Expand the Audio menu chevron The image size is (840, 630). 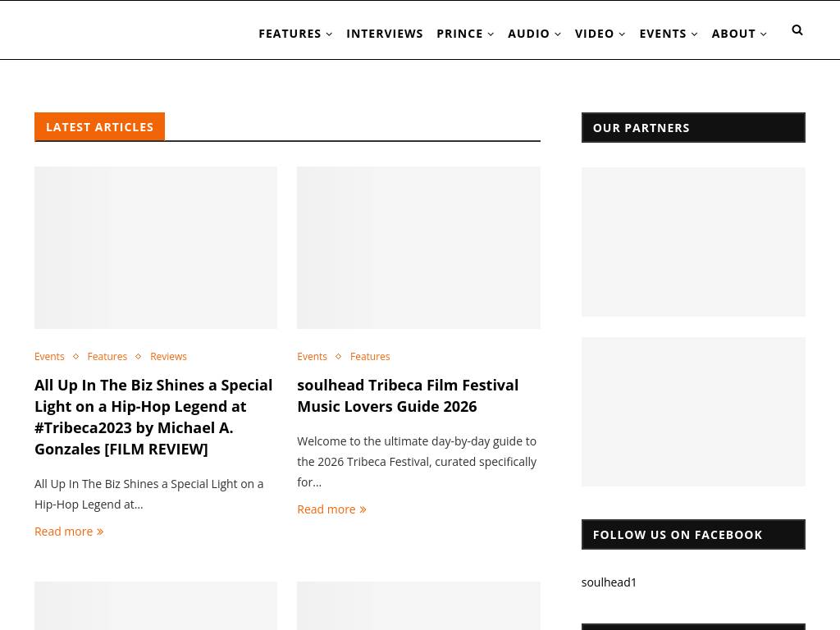558,34
